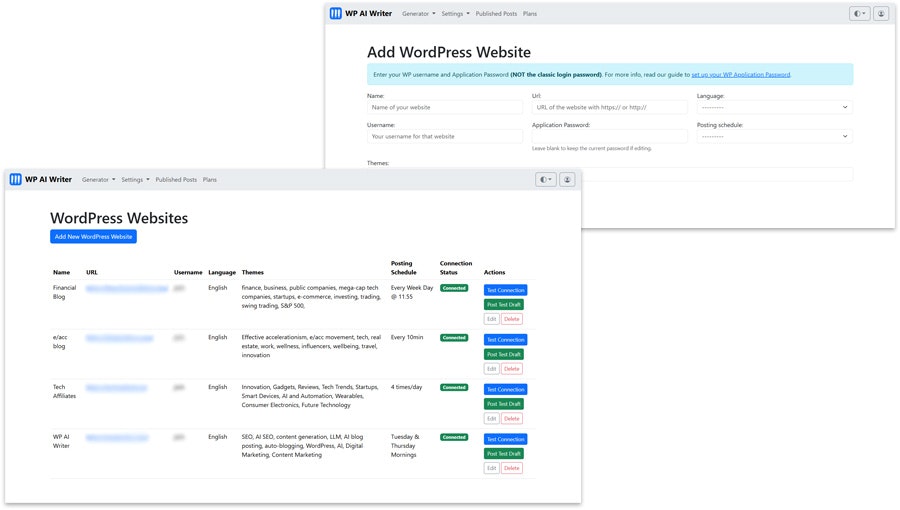Click Connected badge for Financial Blog
This screenshot has width=900, height=510.
pos(454,288)
